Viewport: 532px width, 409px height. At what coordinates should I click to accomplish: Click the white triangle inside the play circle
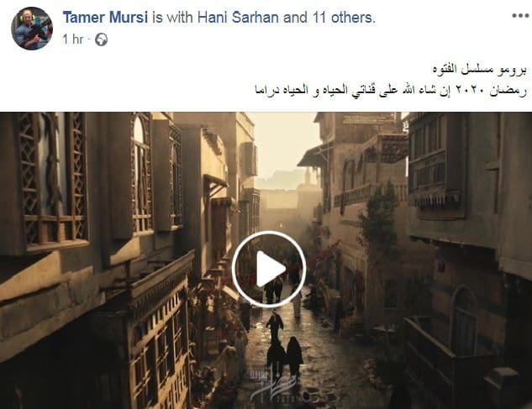[271, 269]
